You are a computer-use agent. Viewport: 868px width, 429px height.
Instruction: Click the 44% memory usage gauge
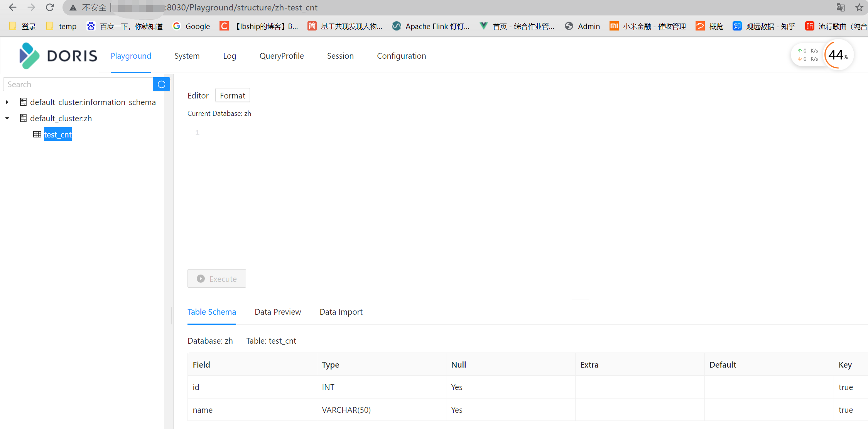click(x=838, y=55)
